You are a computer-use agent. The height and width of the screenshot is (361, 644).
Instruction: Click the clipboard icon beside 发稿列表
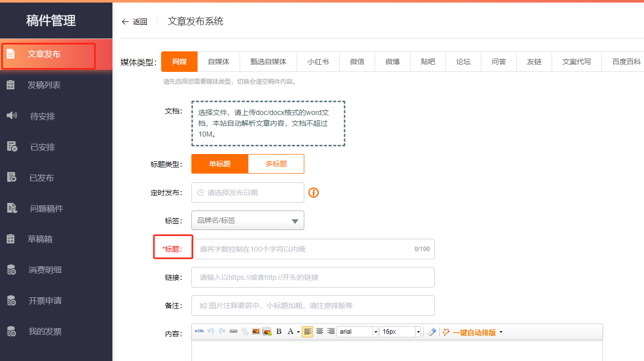pos(11,85)
